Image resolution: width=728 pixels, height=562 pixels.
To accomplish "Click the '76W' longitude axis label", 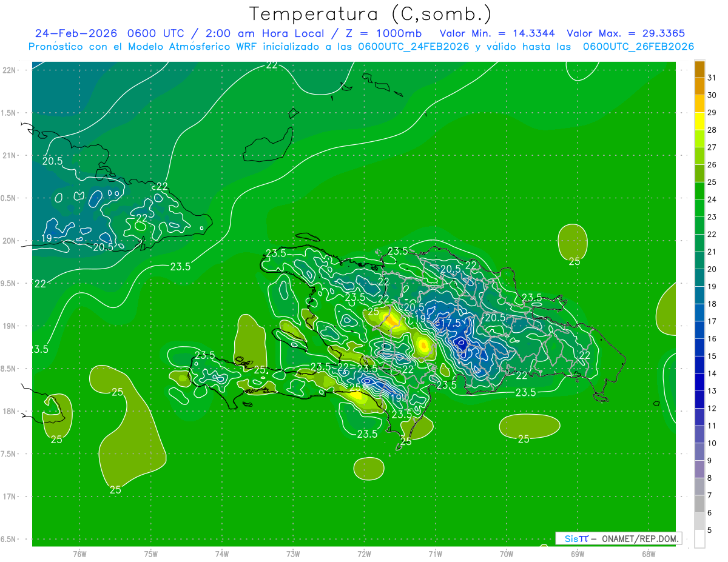I will click(79, 554).
